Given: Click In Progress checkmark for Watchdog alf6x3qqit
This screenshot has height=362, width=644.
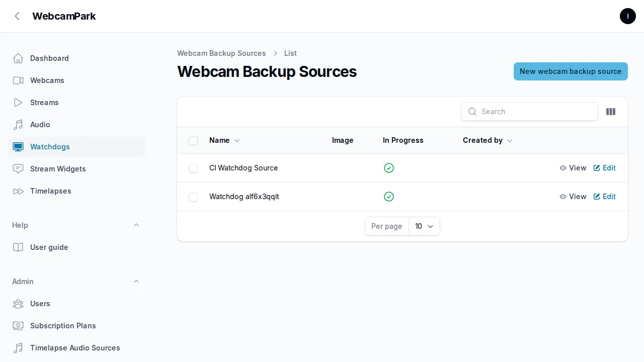Looking at the screenshot, I should tap(389, 197).
